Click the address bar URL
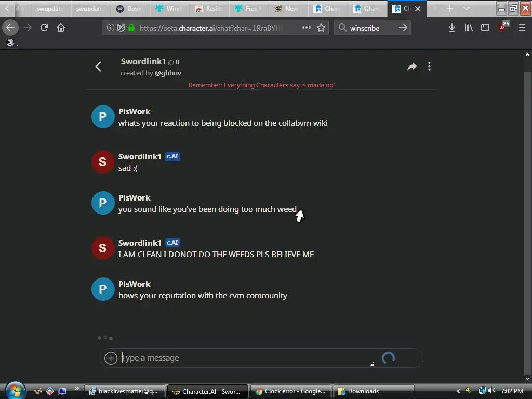The width and height of the screenshot is (532, 399). (210, 28)
